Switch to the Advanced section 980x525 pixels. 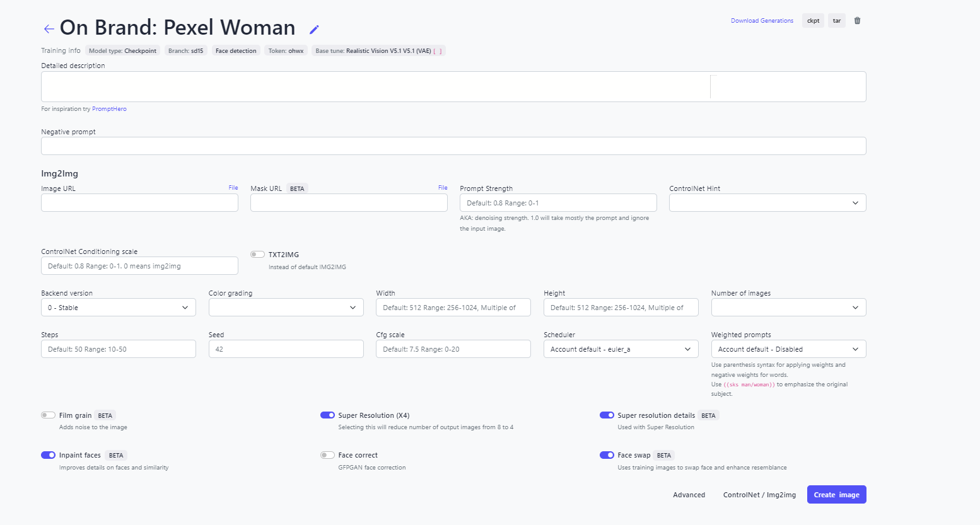click(x=689, y=495)
